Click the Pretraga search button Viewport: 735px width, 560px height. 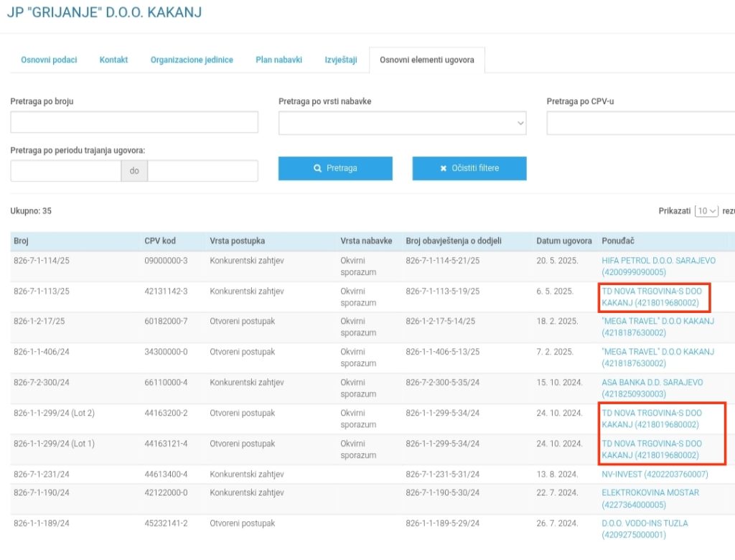pyautogui.click(x=335, y=168)
